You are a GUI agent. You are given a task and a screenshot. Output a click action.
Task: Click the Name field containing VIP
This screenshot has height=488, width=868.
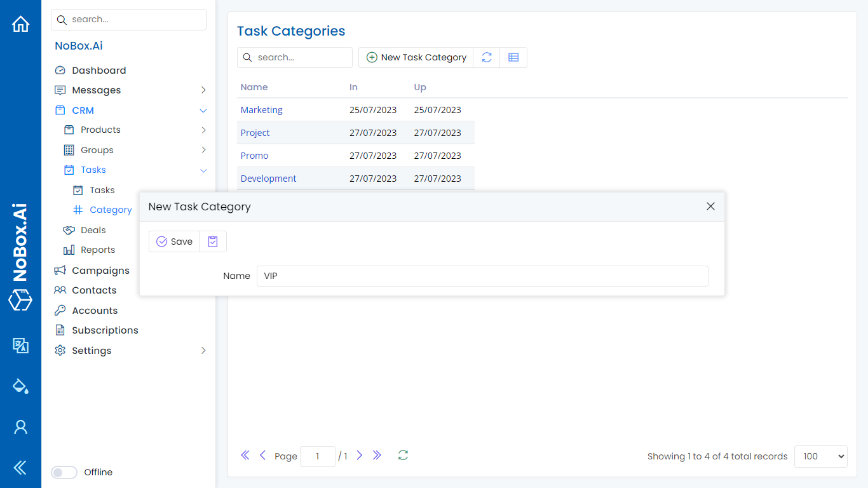tap(482, 276)
